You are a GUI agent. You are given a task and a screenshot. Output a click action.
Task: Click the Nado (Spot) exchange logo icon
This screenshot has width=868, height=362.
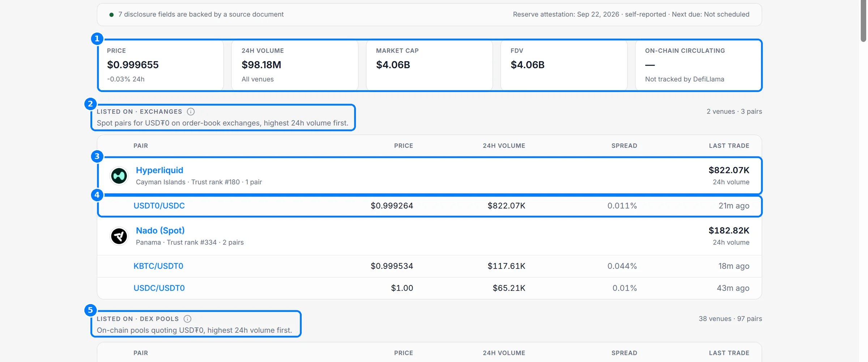(119, 236)
